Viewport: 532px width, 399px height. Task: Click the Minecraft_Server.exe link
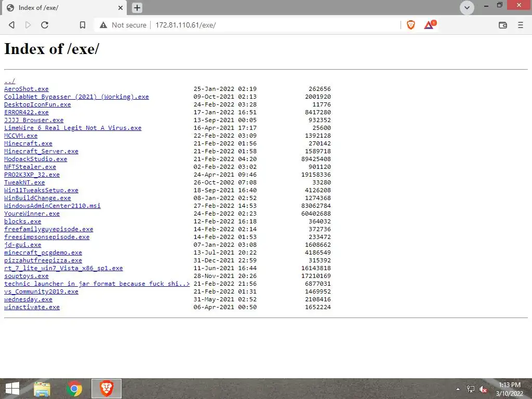tap(41, 151)
